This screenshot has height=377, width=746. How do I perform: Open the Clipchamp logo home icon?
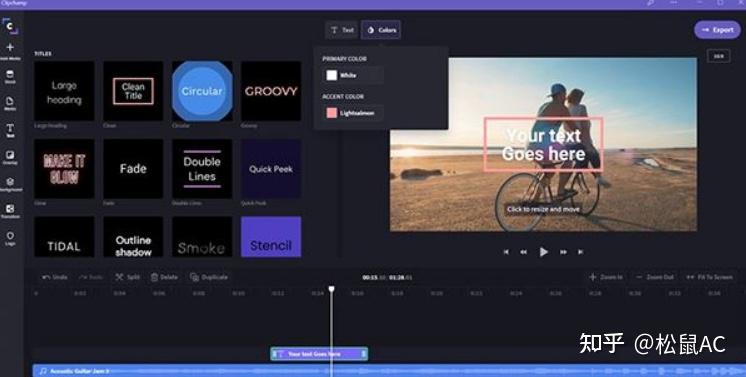10,26
